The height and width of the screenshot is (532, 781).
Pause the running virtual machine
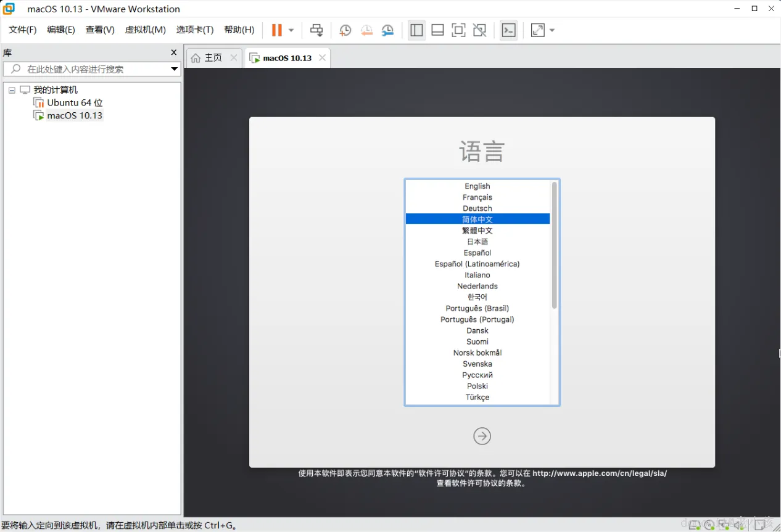pos(277,30)
